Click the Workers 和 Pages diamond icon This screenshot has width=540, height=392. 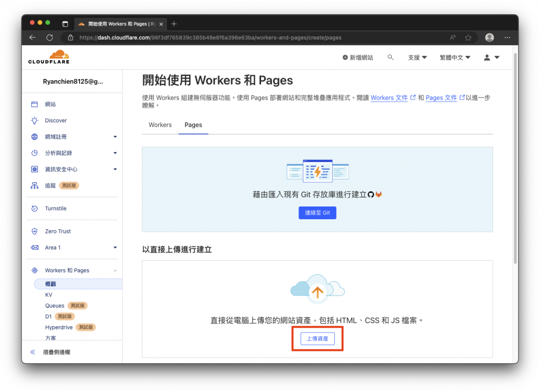pos(34,270)
